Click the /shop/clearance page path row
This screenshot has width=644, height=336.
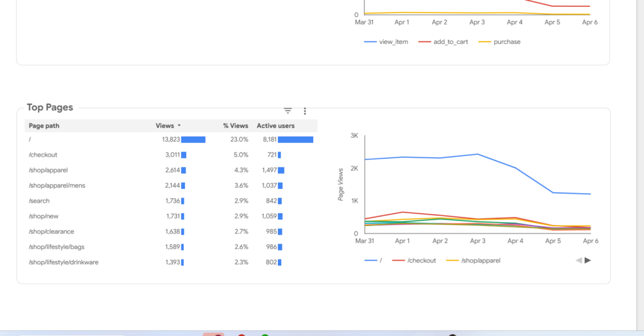pos(52,232)
